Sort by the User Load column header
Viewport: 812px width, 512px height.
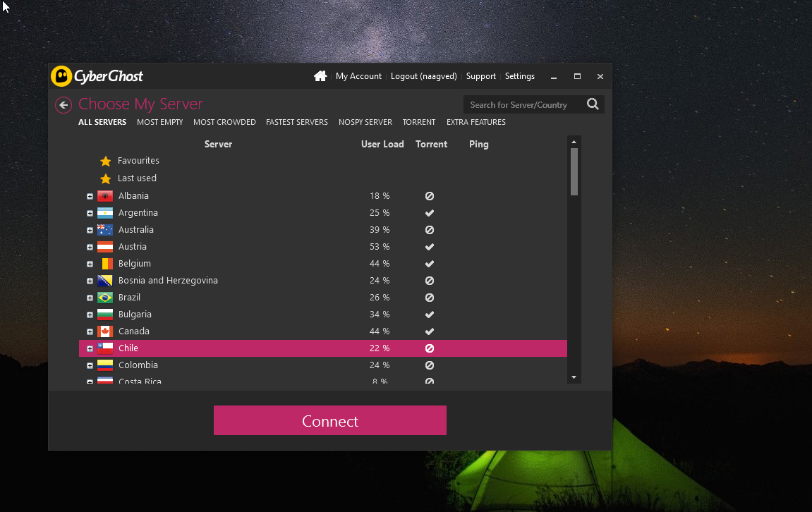tap(382, 145)
